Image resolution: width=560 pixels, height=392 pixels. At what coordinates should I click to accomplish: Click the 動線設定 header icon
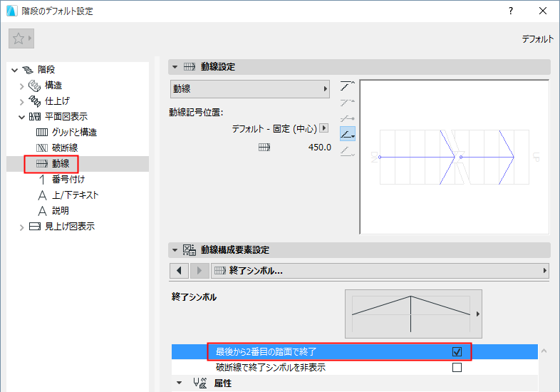[x=190, y=67]
